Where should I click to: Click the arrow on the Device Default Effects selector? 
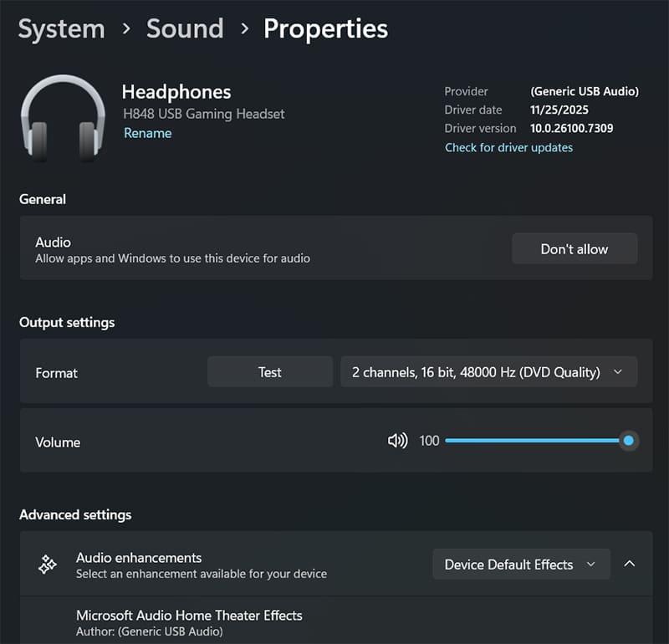[590, 564]
